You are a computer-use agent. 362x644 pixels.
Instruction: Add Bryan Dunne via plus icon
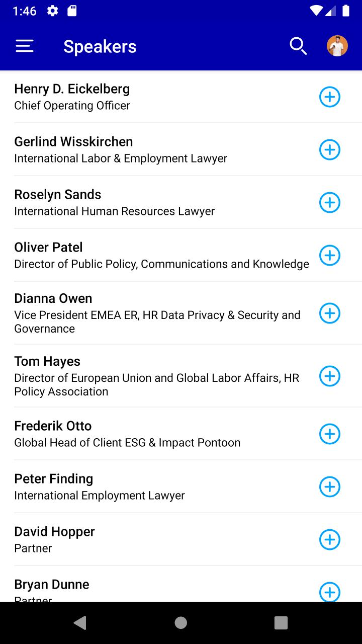point(330,592)
